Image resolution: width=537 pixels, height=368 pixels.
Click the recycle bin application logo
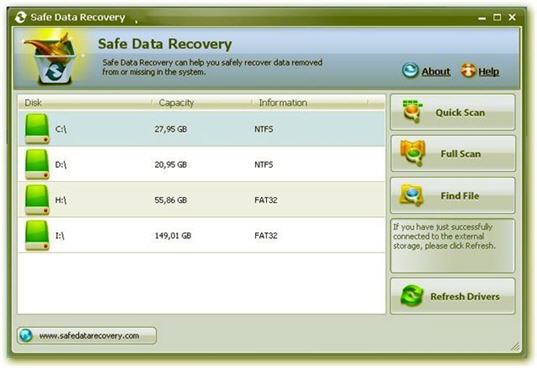tap(53, 58)
